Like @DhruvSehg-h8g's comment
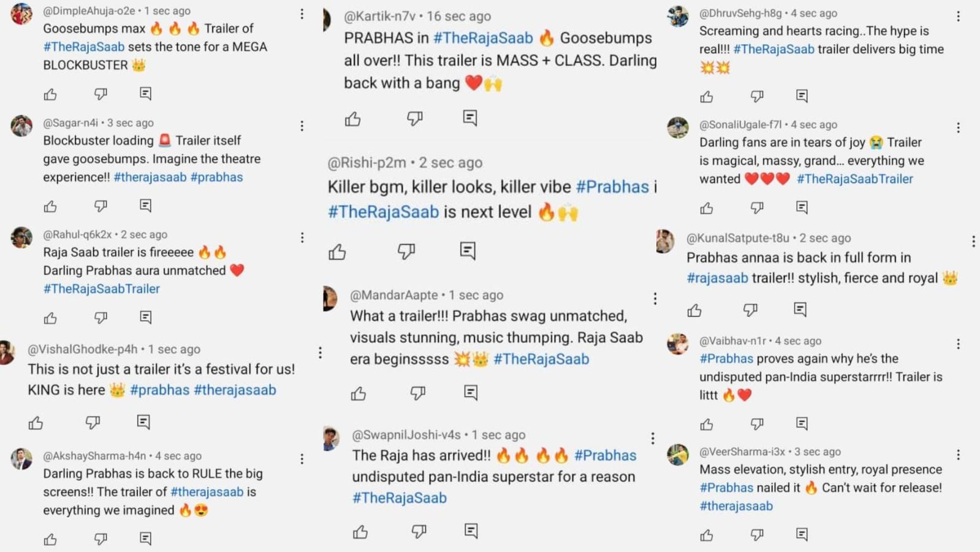 tap(707, 97)
